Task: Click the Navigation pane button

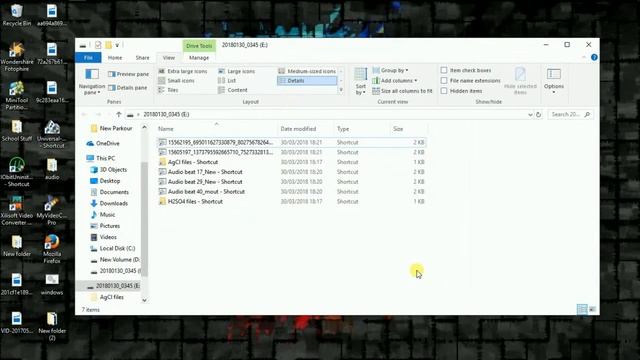Action: point(91,82)
